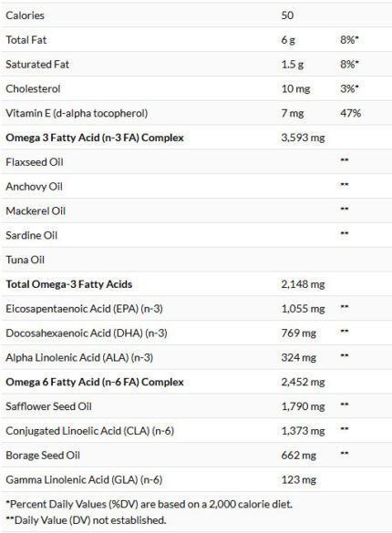Viewport: 392px width, 533px height.
Task: Click the Total Omega-3 Fatty Acids heading
Action: click(69, 284)
